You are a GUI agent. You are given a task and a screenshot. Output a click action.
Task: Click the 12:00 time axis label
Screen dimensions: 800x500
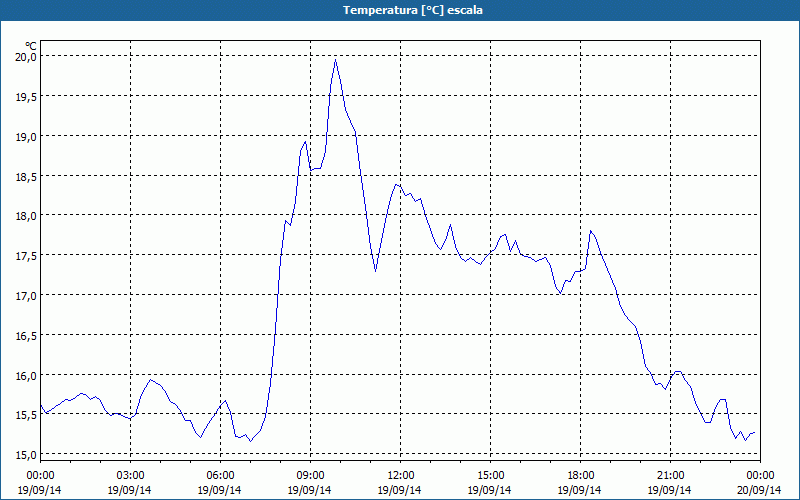[401, 476]
